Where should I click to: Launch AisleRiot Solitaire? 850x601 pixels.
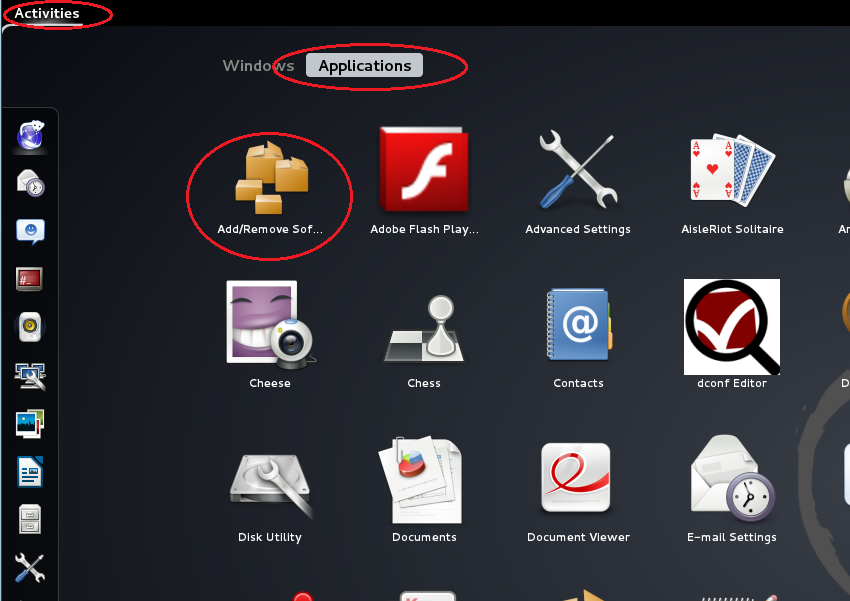pyautogui.click(x=732, y=182)
